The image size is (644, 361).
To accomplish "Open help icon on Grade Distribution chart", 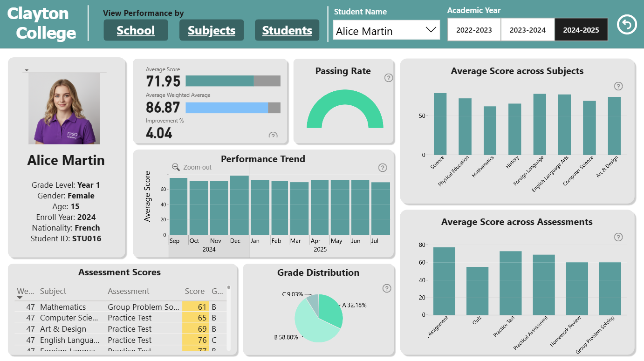I will pyautogui.click(x=387, y=288).
